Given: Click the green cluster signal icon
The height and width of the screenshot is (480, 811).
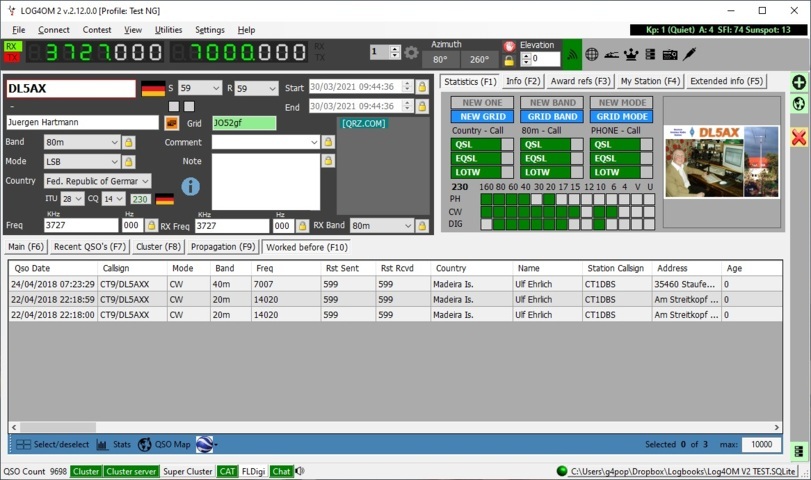Looking at the screenshot, I should pyautogui.click(x=572, y=54).
